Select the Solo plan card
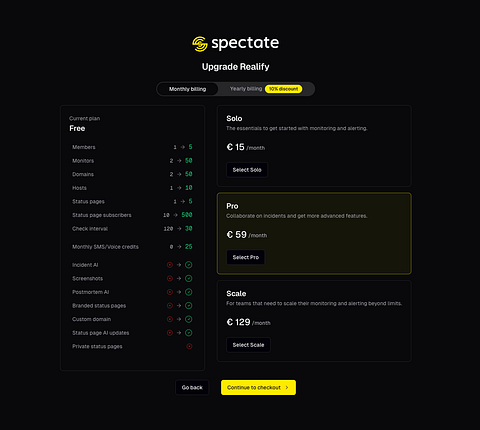Screen dimensions: 480x430 (314, 146)
